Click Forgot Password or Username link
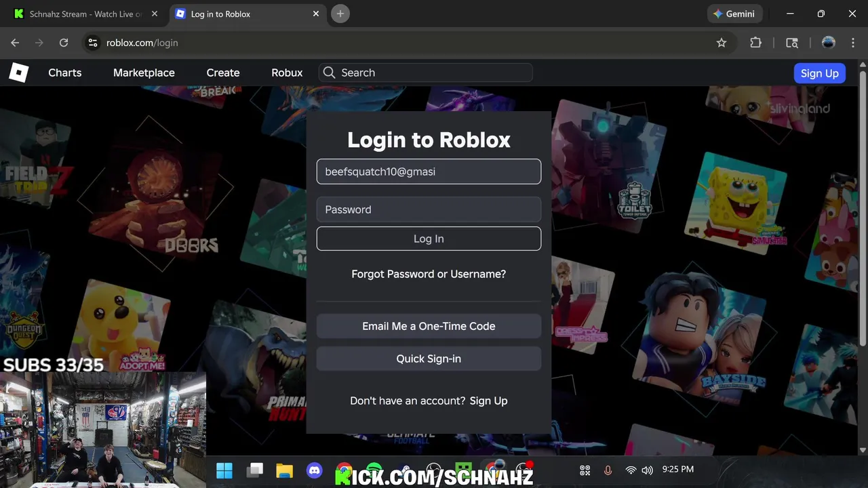The height and width of the screenshot is (488, 868). click(429, 274)
